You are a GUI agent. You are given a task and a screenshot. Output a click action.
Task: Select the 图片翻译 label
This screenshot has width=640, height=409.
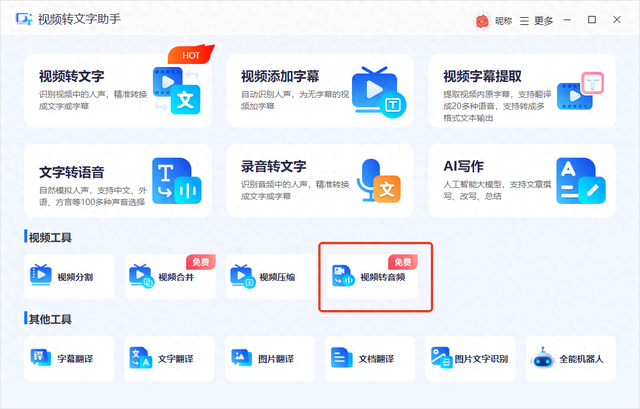click(276, 359)
